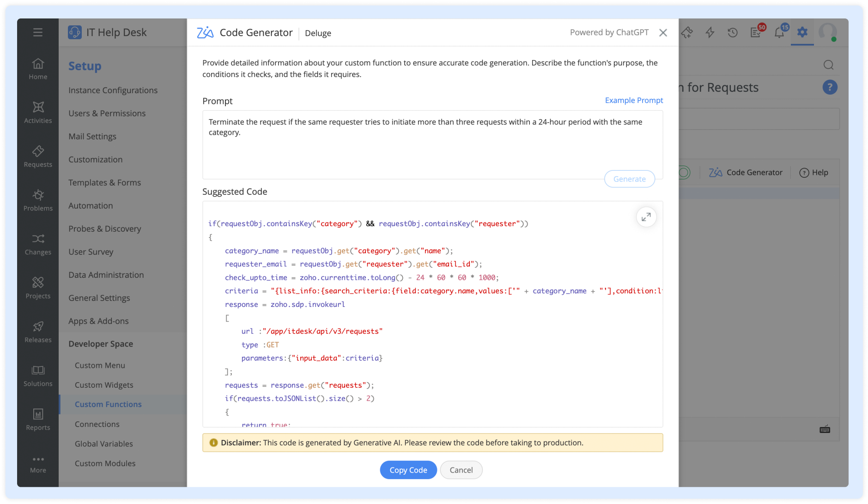Click the Copy Code button
The image size is (868, 504).
coord(408,470)
